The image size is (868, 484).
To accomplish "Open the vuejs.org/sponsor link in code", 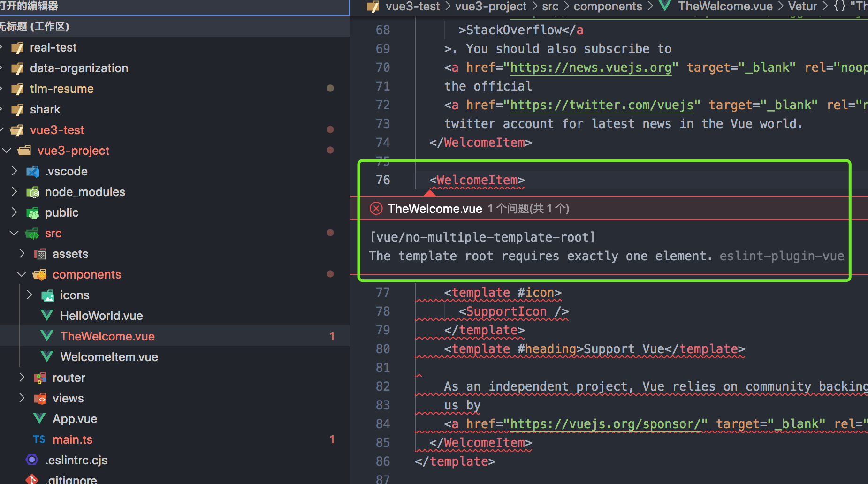I will [x=606, y=424].
